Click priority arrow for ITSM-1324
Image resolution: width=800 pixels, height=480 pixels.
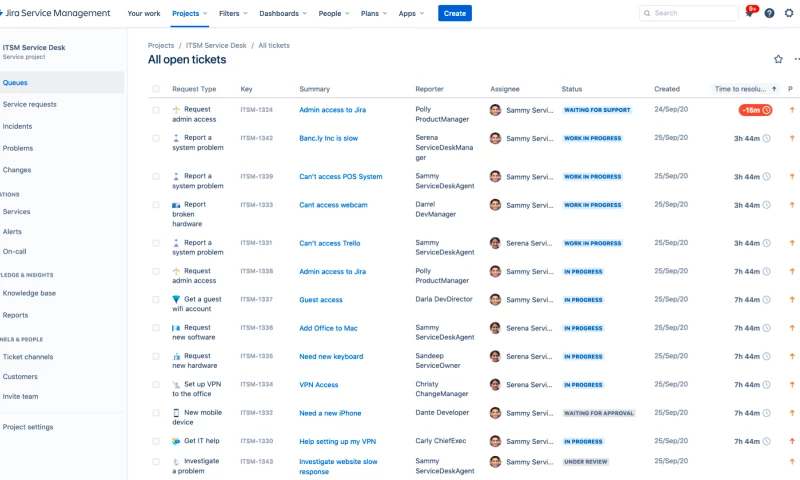[x=792, y=110]
